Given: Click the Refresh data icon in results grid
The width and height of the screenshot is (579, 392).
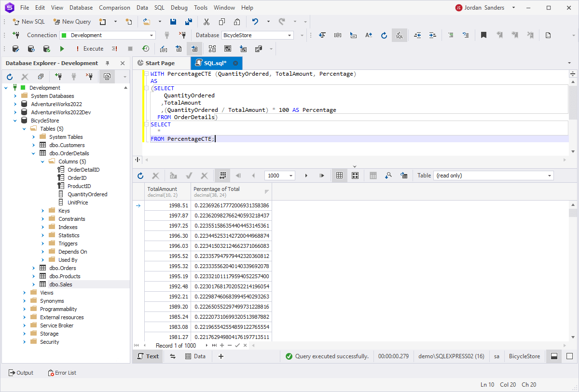Looking at the screenshot, I should pyautogui.click(x=140, y=176).
